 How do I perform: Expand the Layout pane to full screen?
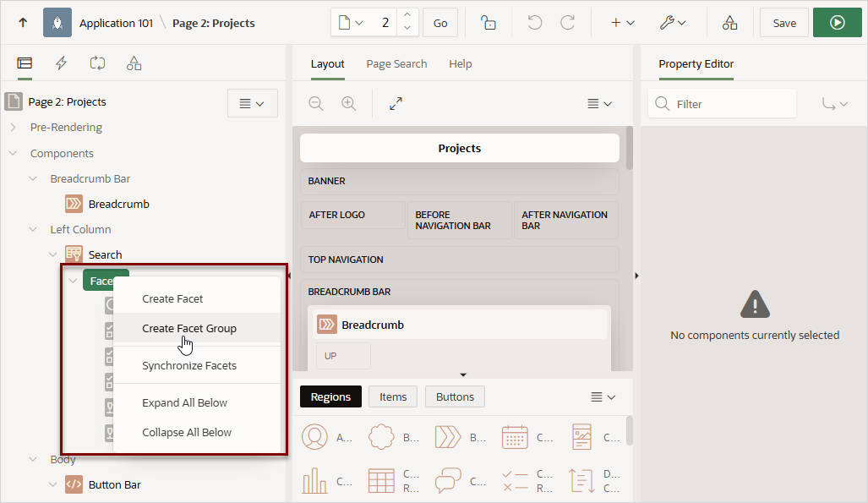point(396,104)
